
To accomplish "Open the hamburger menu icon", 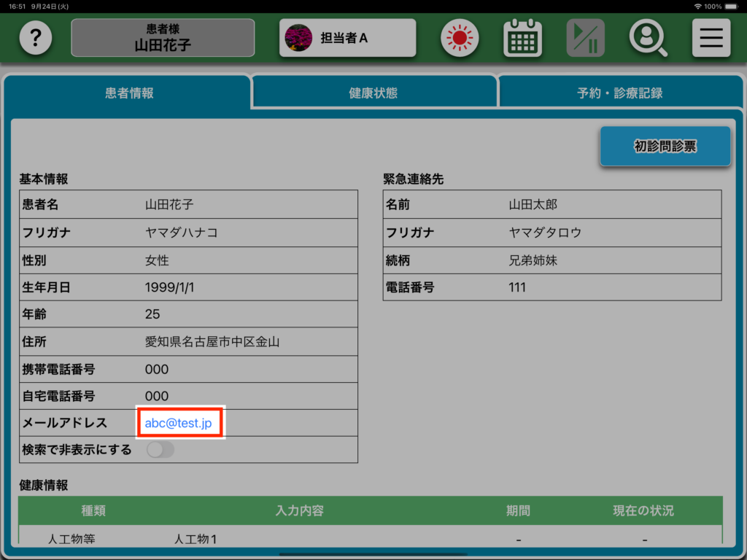I will 711,38.
